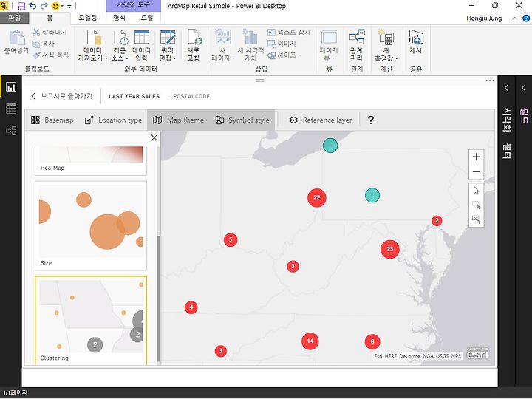Open 새 측정값 new measure dropdown
Screen dimensions: 532x399
tap(386, 45)
